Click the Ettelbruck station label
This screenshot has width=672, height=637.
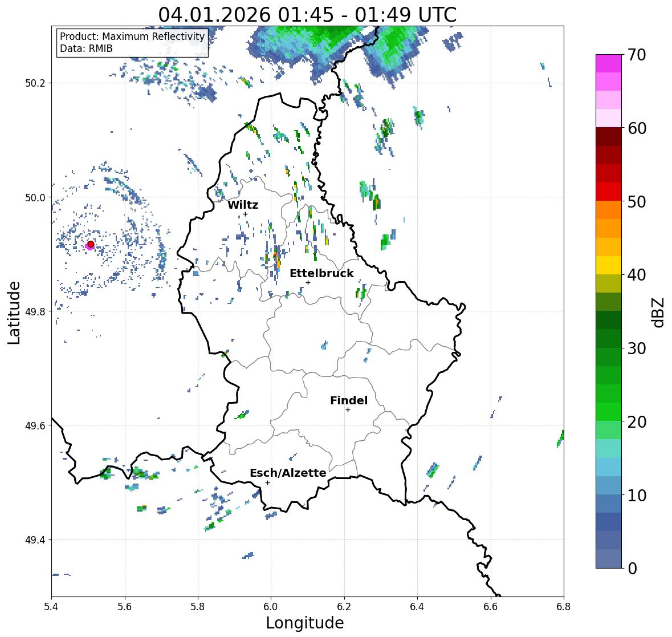point(321,274)
